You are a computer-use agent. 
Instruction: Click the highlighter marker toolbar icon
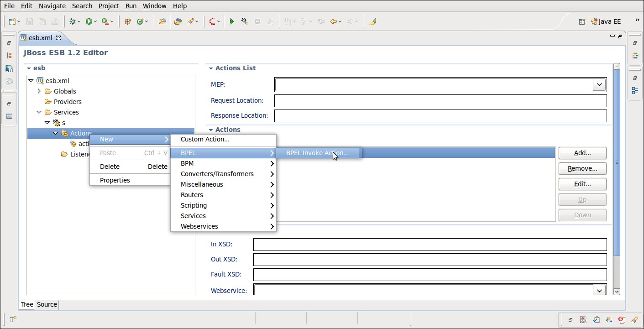pos(373,21)
